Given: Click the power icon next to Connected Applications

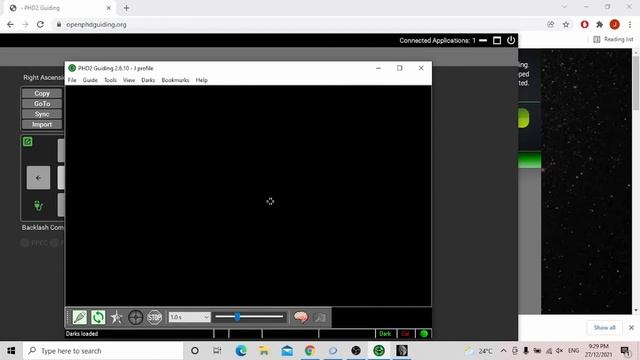Looking at the screenshot, I should coord(511,40).
